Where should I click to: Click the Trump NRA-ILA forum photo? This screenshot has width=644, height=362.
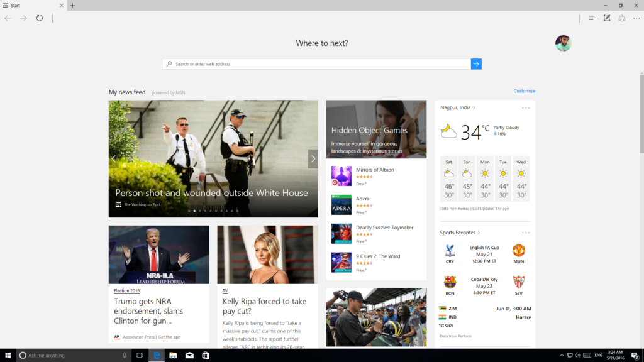159,255
